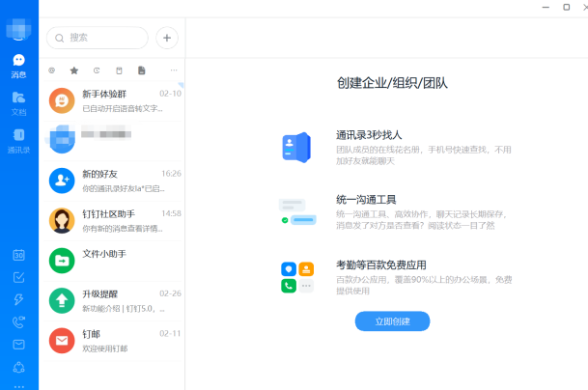
Task: Filter by starred conversations icon
Action: point(74,70)
